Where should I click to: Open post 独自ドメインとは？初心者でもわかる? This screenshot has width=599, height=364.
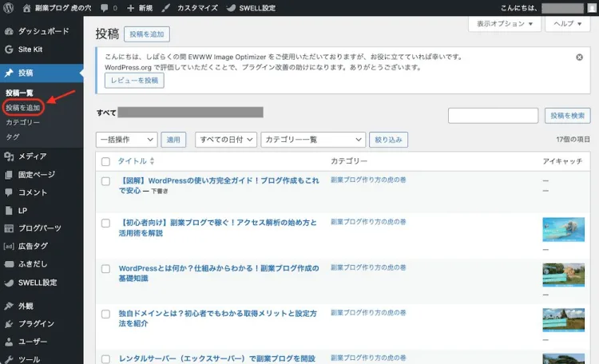coord(218,318)
